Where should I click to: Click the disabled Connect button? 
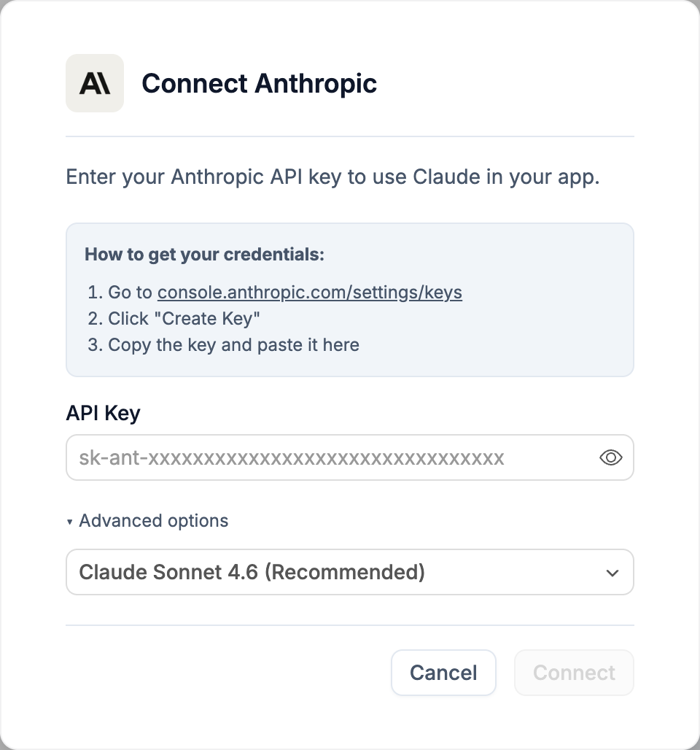coord(574,673)
